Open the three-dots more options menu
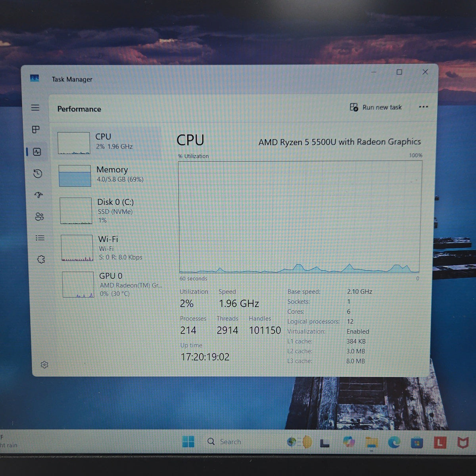This screenshot has height=476, width=476. 423,107
